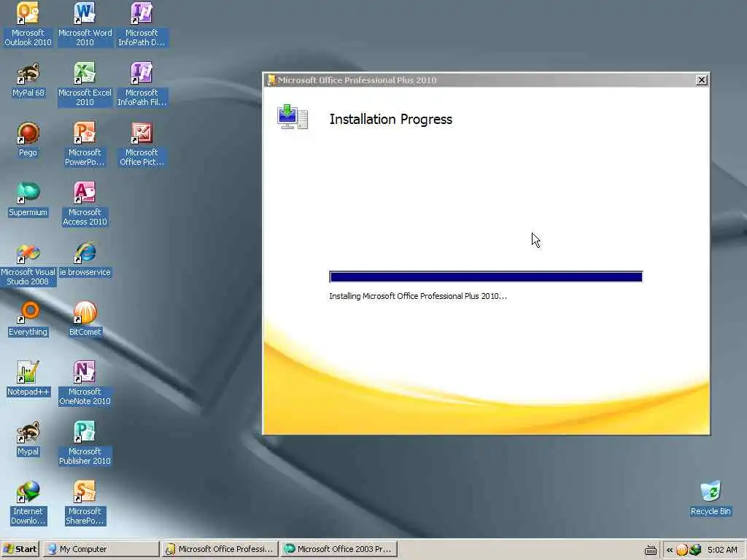Screen dimensions: 747x560
Task: Click the orange ball tray icon
Action: [682, 550]
